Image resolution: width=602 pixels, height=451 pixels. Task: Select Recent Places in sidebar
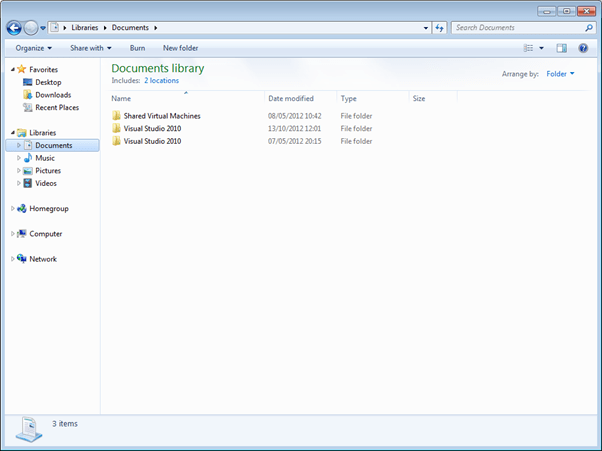tap(56, 107)
